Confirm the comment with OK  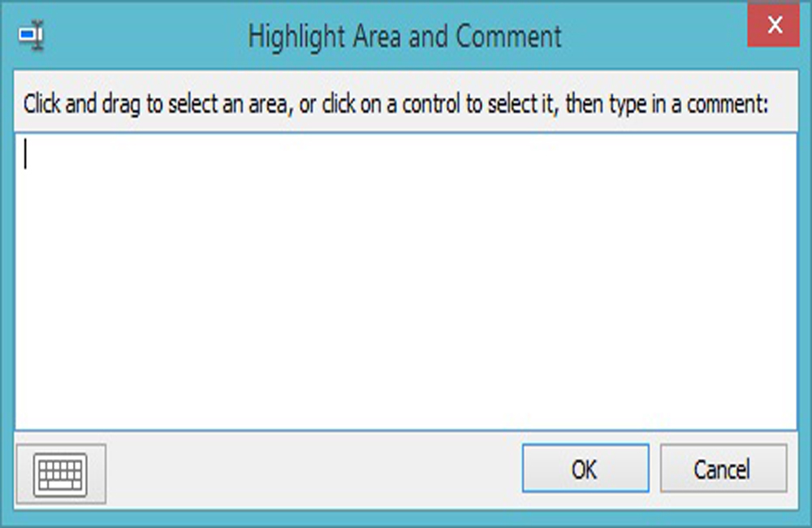pos(585,469)
